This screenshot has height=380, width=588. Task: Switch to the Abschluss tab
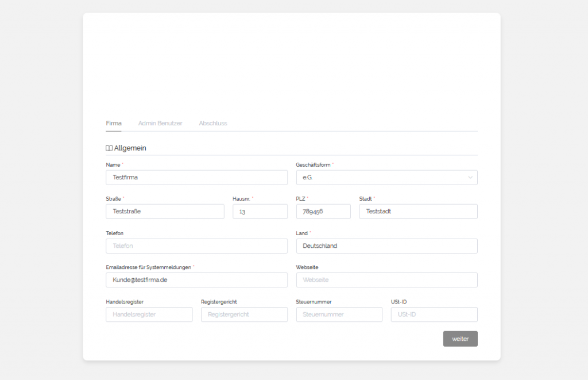pos(213,124)
